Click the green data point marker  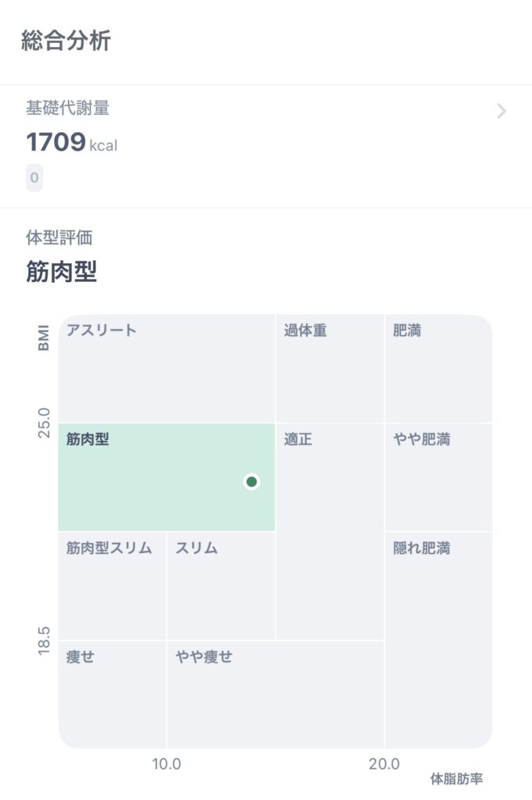tap(252, 481)
